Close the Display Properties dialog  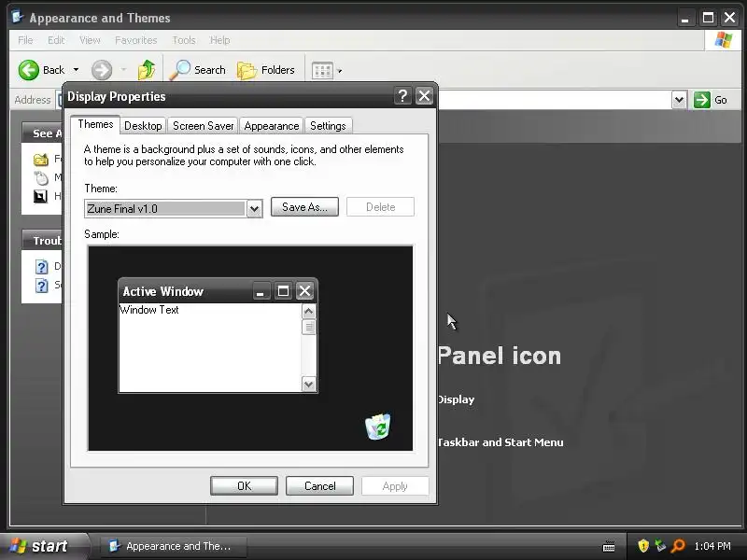[x=424, y=96]
